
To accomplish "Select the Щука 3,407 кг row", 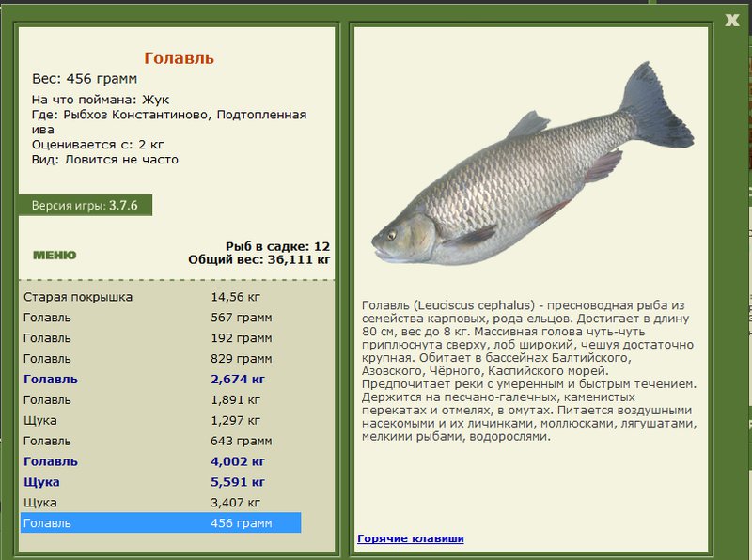I will tap(161, 503).
